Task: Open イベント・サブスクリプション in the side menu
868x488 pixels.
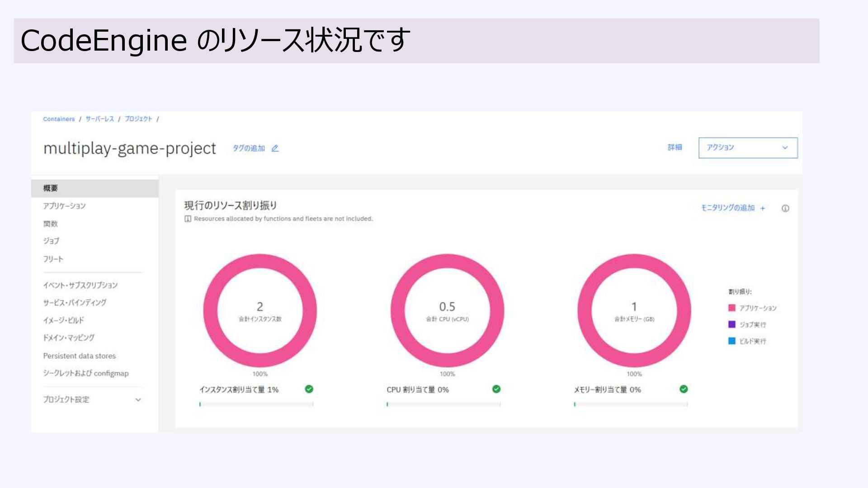Action: pyautogui.click(x=80, y=285)
